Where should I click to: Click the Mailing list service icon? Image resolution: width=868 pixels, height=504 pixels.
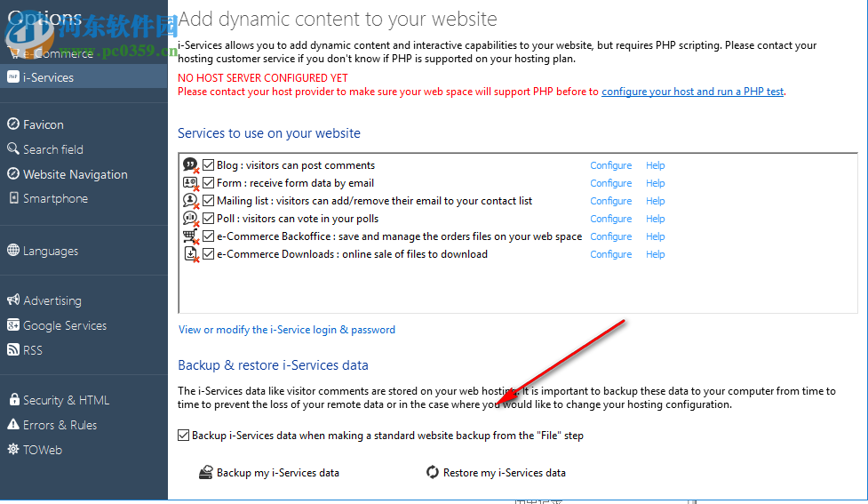pos(190,201)
